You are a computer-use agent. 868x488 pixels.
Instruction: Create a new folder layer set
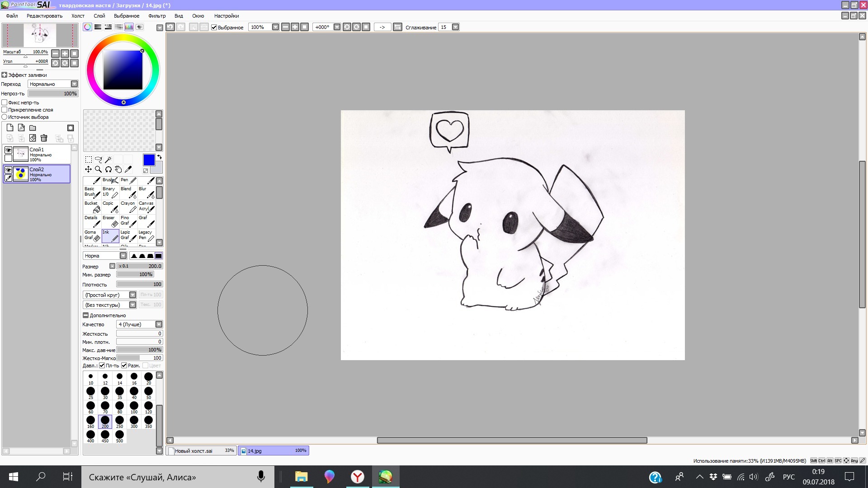coord(33,128)
